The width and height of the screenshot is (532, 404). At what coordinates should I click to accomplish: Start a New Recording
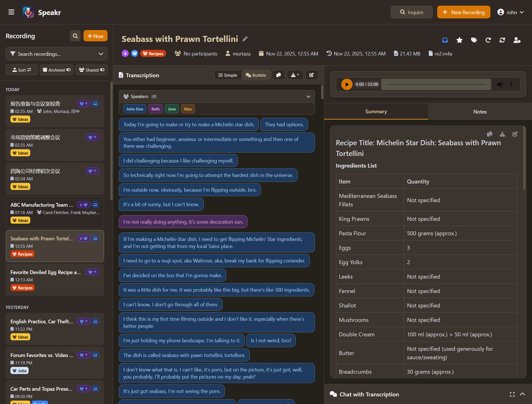tap(464, 12)
